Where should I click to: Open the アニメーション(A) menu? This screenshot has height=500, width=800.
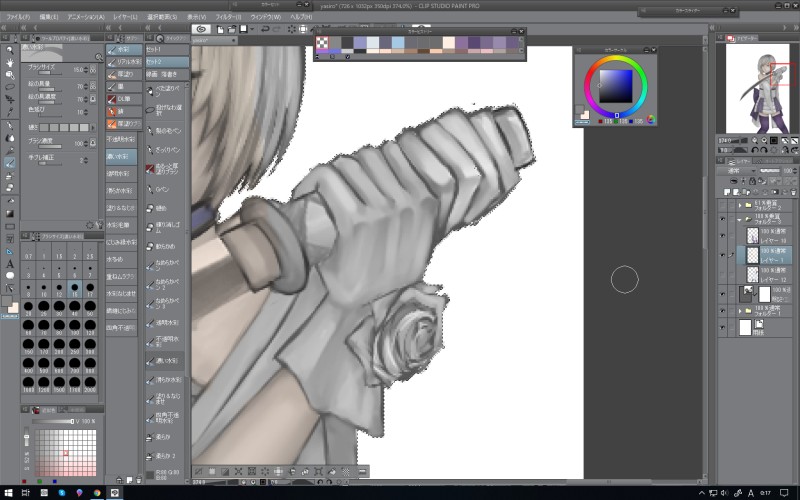pos(86,17)
